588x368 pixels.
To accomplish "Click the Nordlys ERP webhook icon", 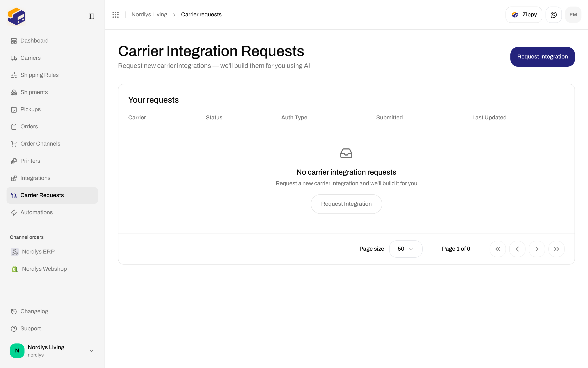I will tap(14, 252).
